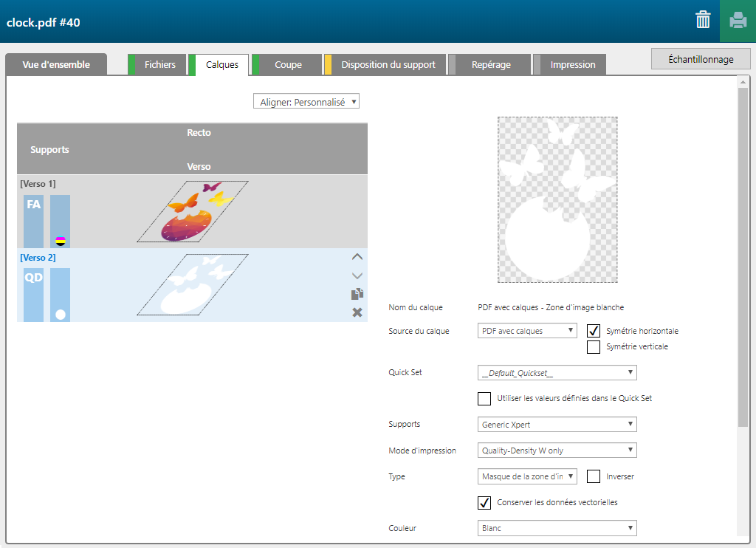Select the Calques tab
756x548 pixels.
tap(219, 65)
